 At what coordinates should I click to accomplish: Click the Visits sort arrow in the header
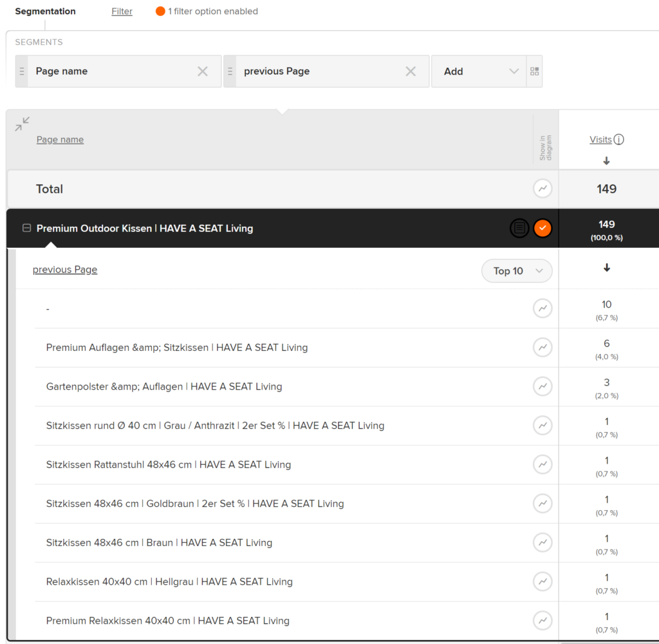606,161
